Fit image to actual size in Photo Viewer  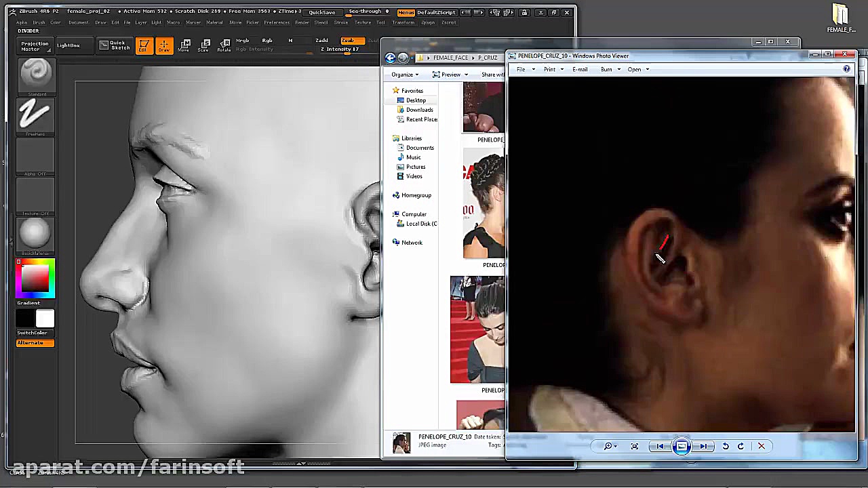(x=635, y=446)
